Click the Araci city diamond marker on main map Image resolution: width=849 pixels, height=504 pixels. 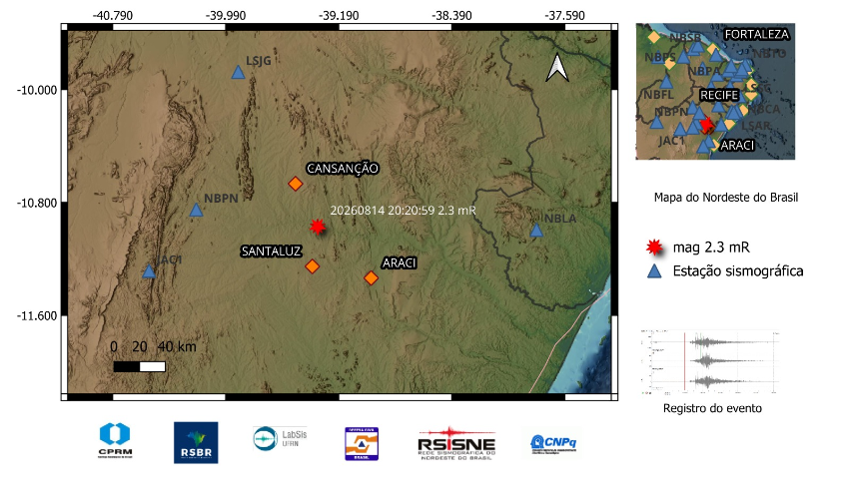point(371,278)
